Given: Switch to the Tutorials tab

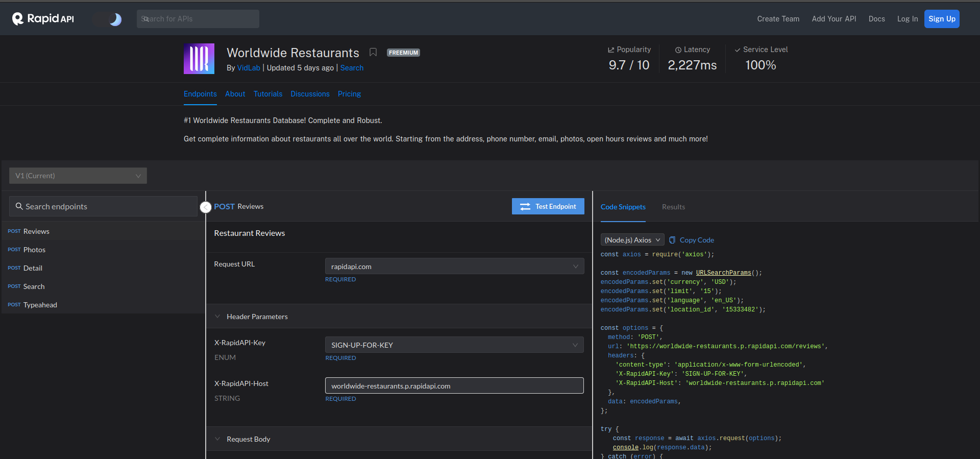Looking at the screenshot, I should [268, 94].
